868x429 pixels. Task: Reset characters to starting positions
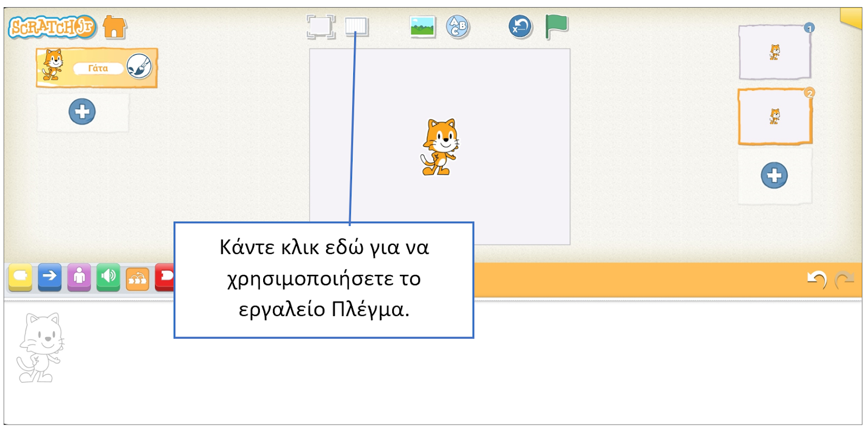click(520, 27)
